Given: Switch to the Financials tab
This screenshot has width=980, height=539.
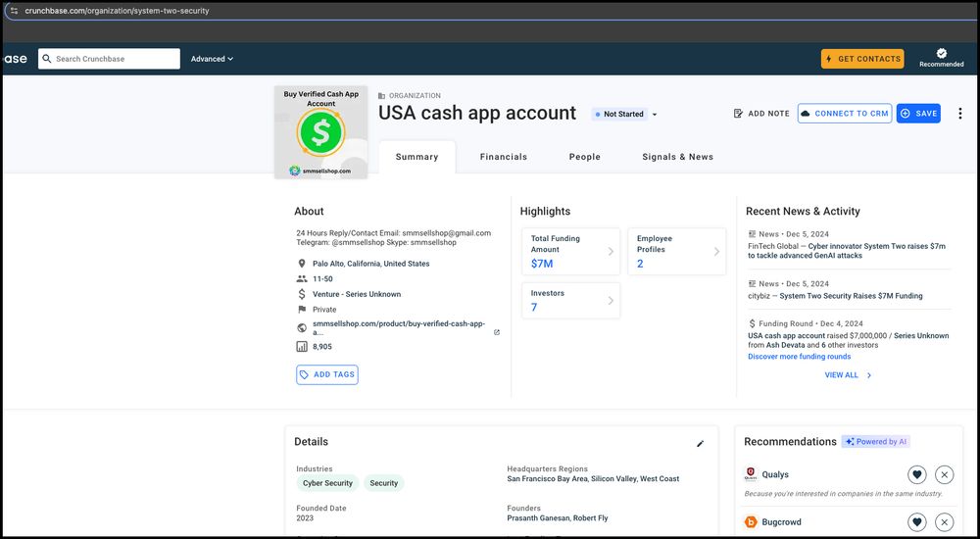Looking at the screenshot, I should [x=504, y=157].
